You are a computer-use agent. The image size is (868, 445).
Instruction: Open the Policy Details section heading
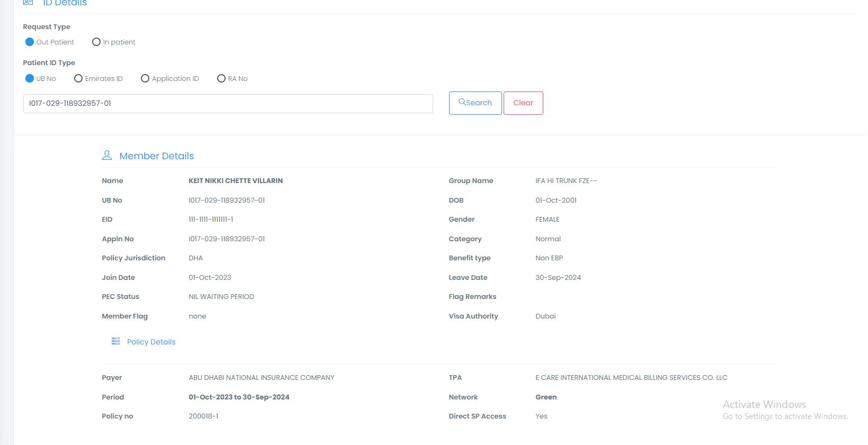[x=151, y=342]
